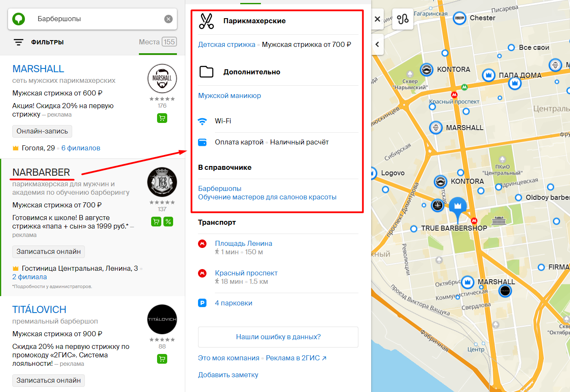This screenshot has width=570, height=392.
Task: Click red metro icon near Красный проспект on map
Action: tap(454, 95)
